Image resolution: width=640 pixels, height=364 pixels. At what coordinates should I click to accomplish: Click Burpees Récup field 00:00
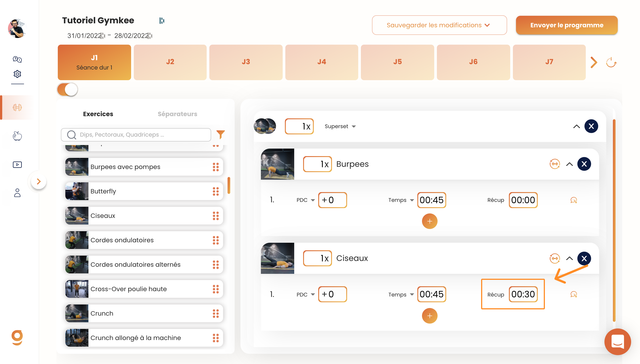pos(523,200)
